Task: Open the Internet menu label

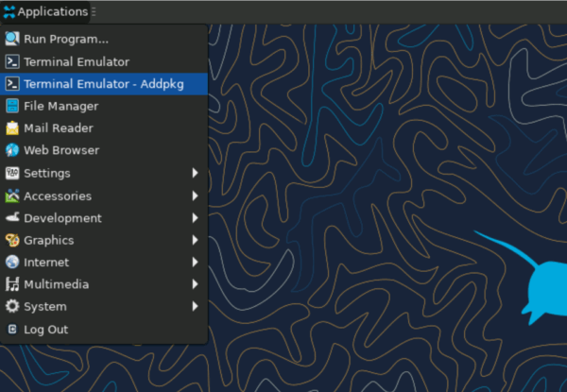Action: tap(46, 263)
